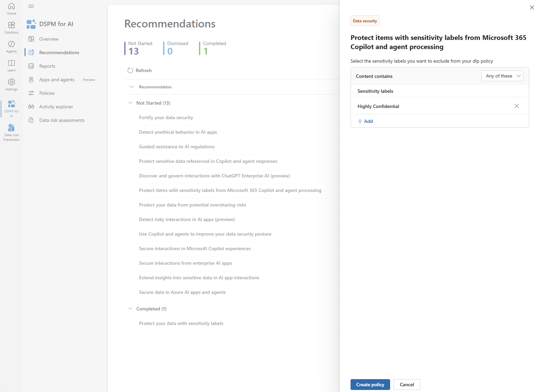Image resolution: width=539 pixels, height=392 pixels.
Task: Click the Cancel button
Action: pos(407,385)
